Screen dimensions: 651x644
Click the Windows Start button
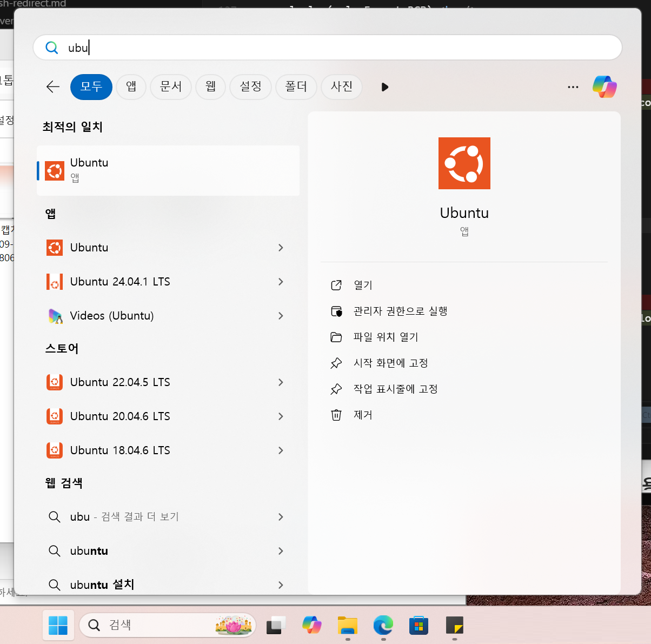click(x=58, y=625)
